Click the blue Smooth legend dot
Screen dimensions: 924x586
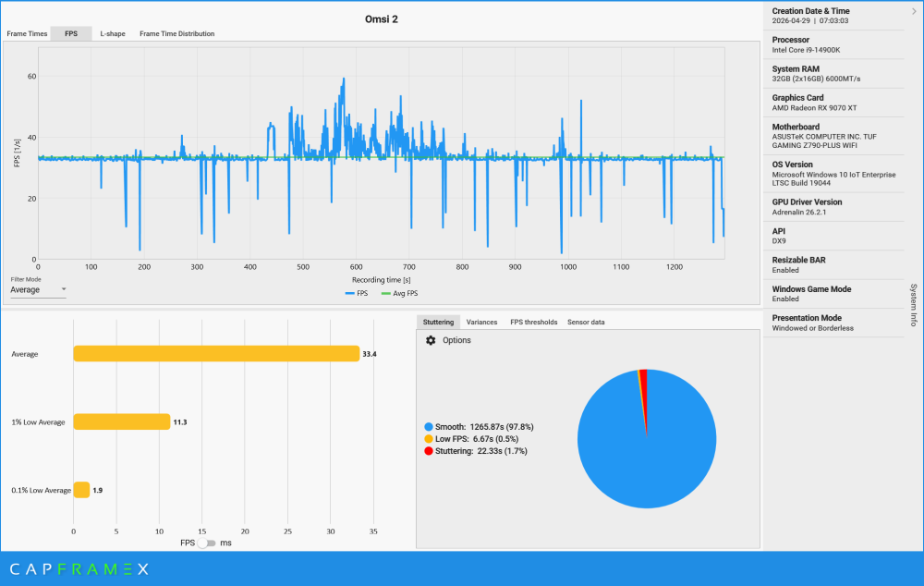pos(429,427)
